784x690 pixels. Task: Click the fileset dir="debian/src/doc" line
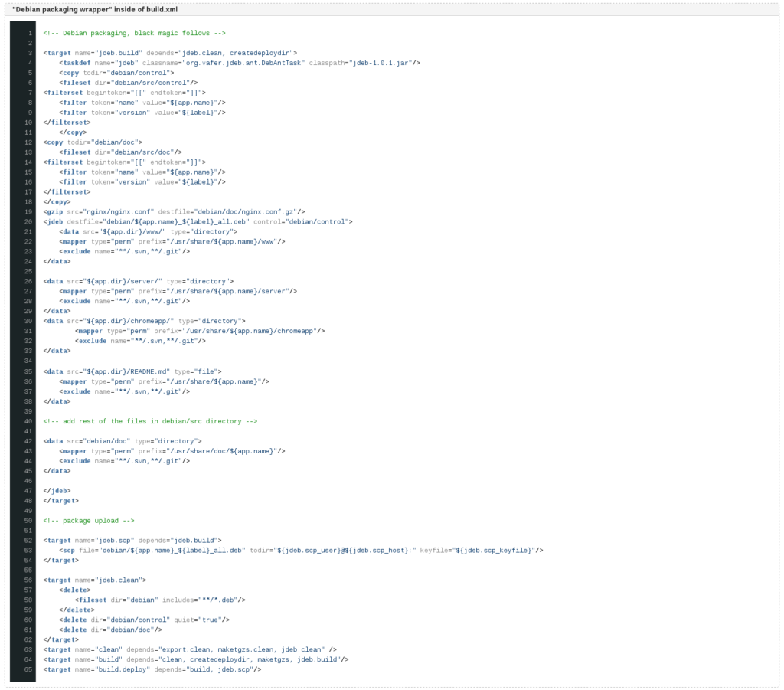pyautogui.click(x=120, y=152)
